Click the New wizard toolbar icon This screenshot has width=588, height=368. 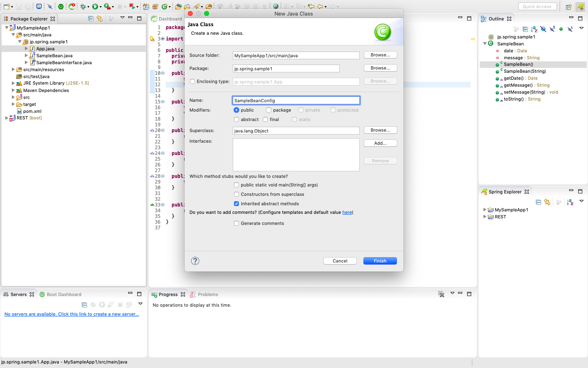7,7
